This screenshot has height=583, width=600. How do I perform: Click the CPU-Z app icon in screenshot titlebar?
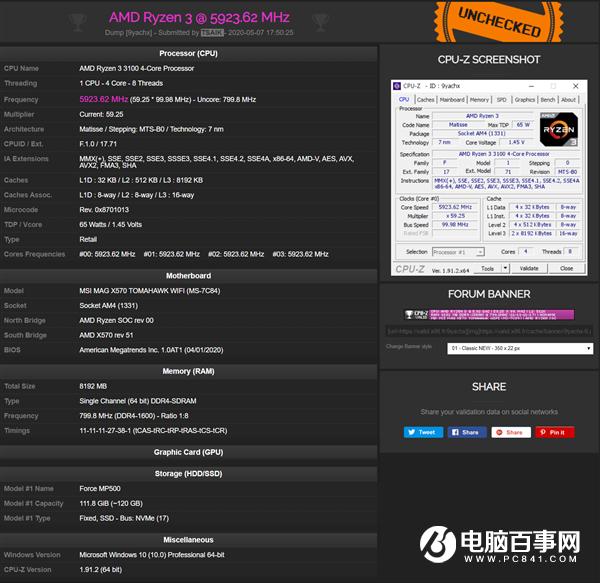coord(397,86)
